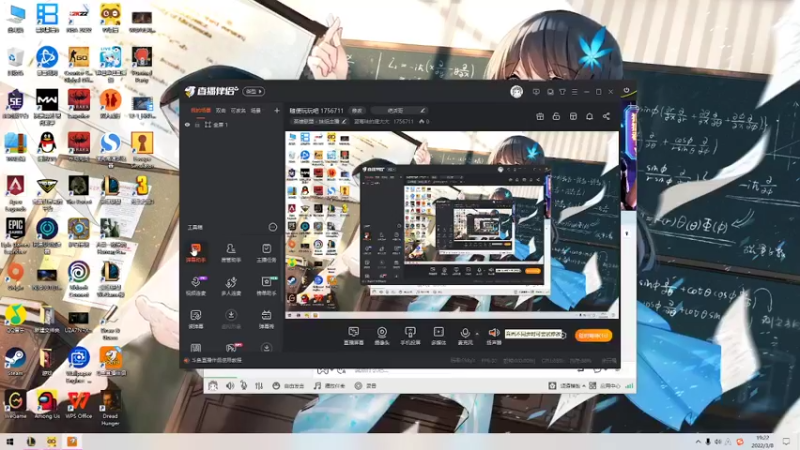Open the active orange taskbar app
Viewport: 800px width, 450px height.
[x=72, y=442]
